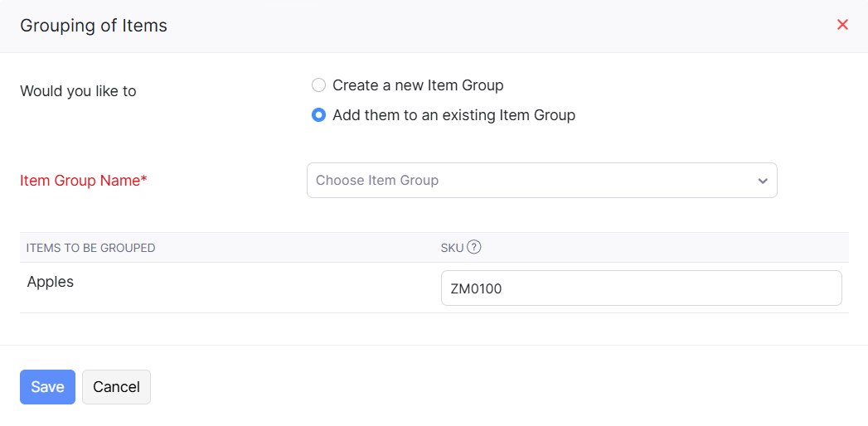Screen dimensions: 868x426
Task: Click the "Would you like to" label
Action: pos(78,91)
